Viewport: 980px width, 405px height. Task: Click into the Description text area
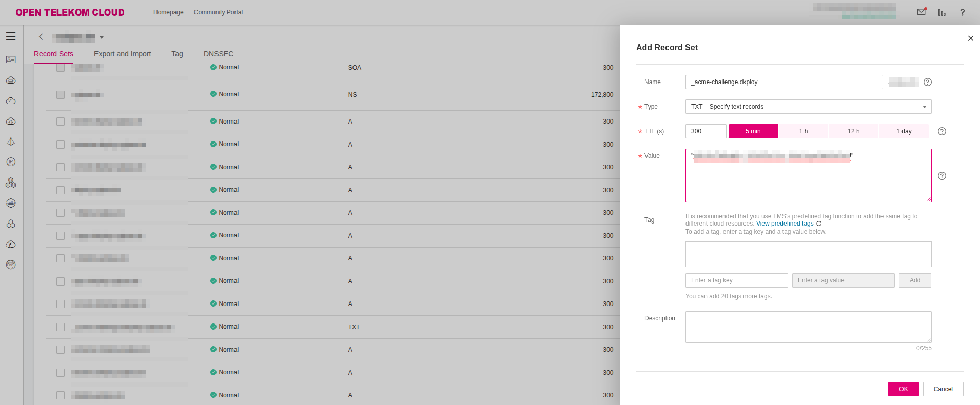808,327
